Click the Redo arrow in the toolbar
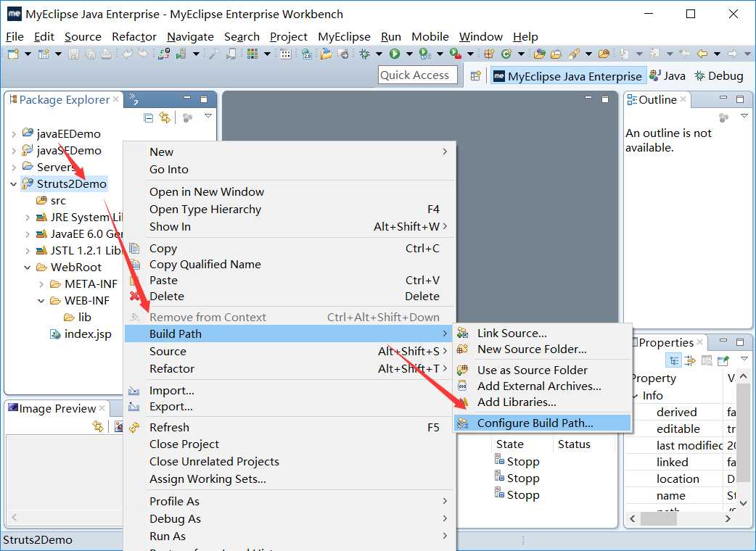 (x=143, y=54)
